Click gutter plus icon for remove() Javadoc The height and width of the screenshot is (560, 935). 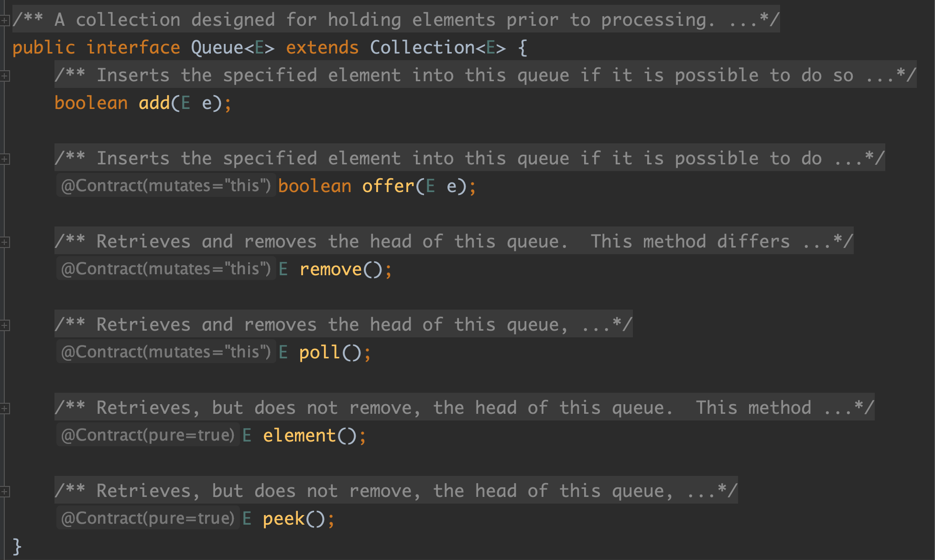(4, 242)
